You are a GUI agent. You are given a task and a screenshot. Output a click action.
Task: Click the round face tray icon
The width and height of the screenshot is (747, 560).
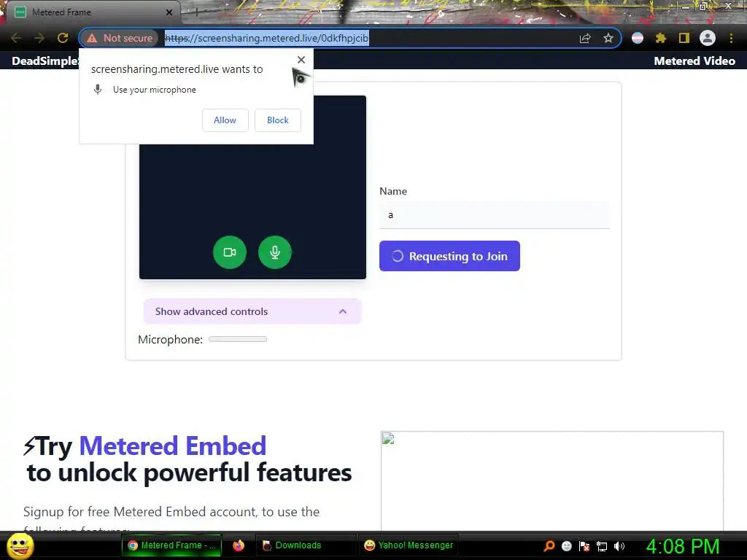click(566, 545)
